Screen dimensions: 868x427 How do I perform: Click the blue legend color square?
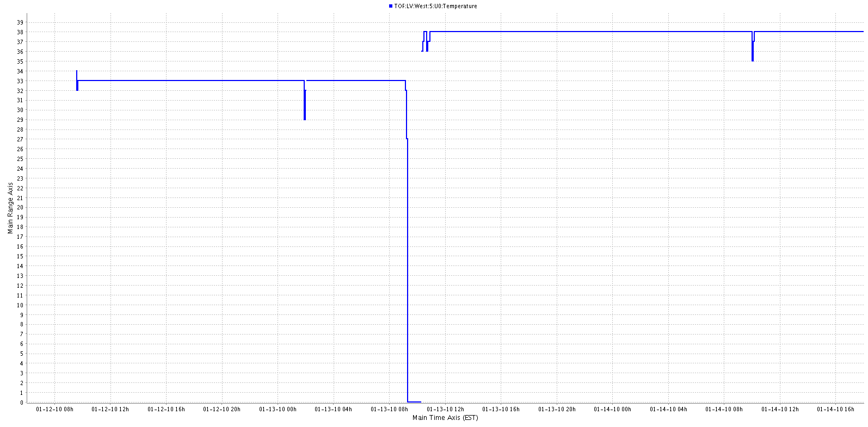pyautogui.click(x=391, y=6)
